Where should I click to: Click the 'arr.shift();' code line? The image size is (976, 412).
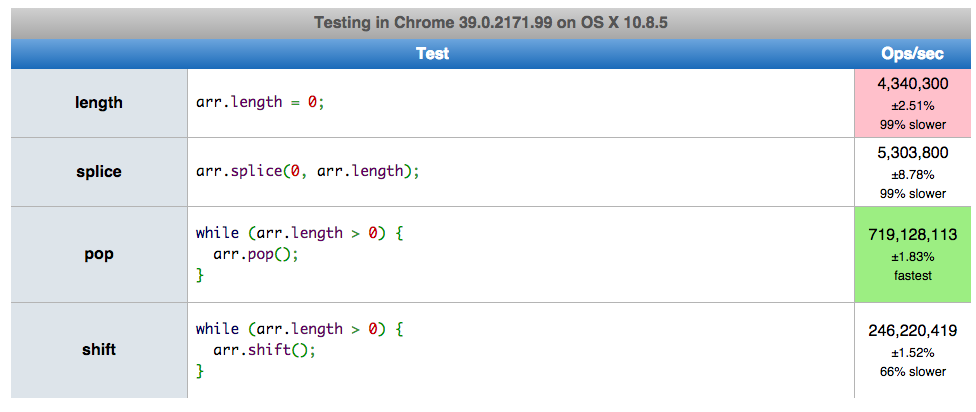265,350
